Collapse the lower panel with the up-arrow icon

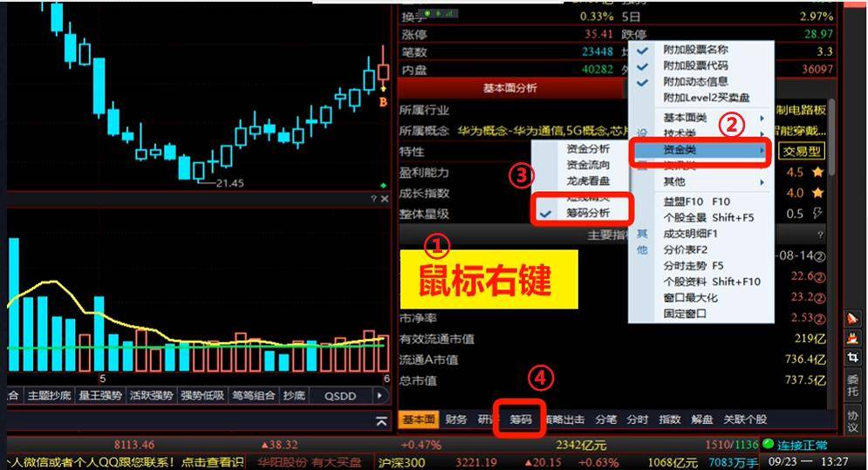pos(381,422)
